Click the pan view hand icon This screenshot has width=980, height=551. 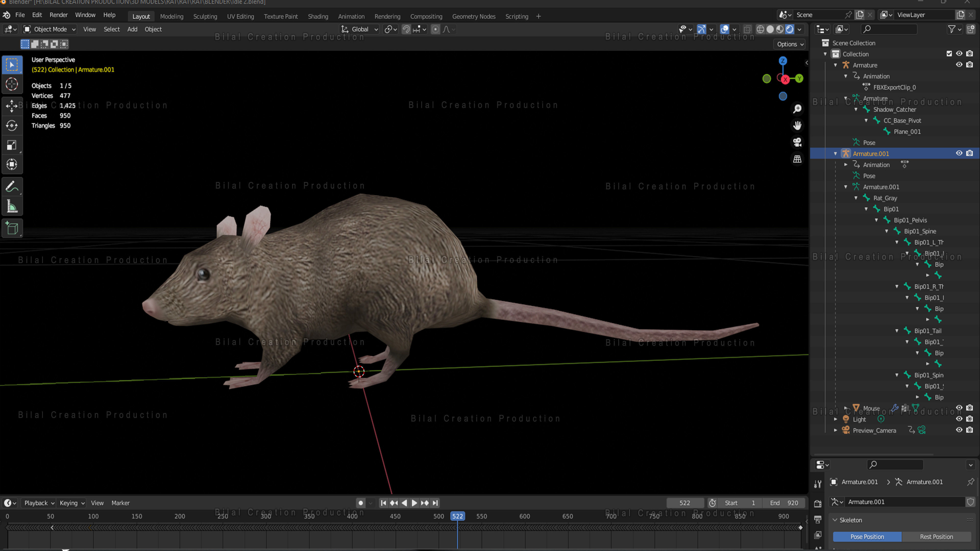[x=797, y=126]
